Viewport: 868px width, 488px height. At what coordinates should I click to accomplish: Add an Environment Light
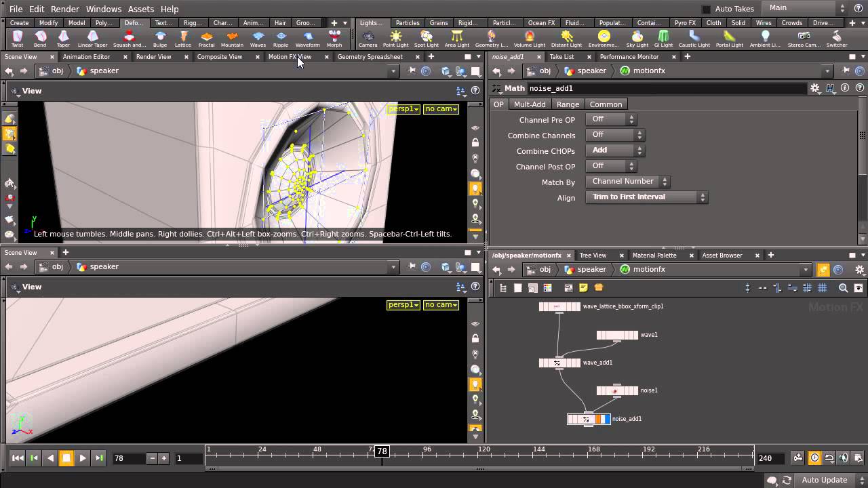604,39
